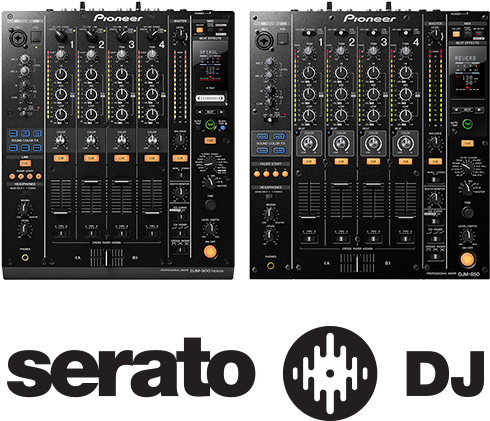Click the XLR mic input on the DJM-850
The height and width of the screenshot is (421, 490).
point(264,40)
